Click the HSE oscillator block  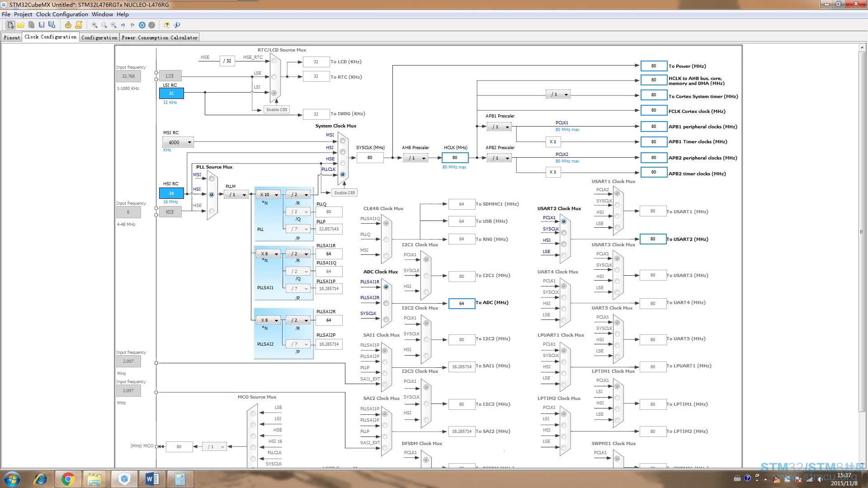(x=170, y=212)
